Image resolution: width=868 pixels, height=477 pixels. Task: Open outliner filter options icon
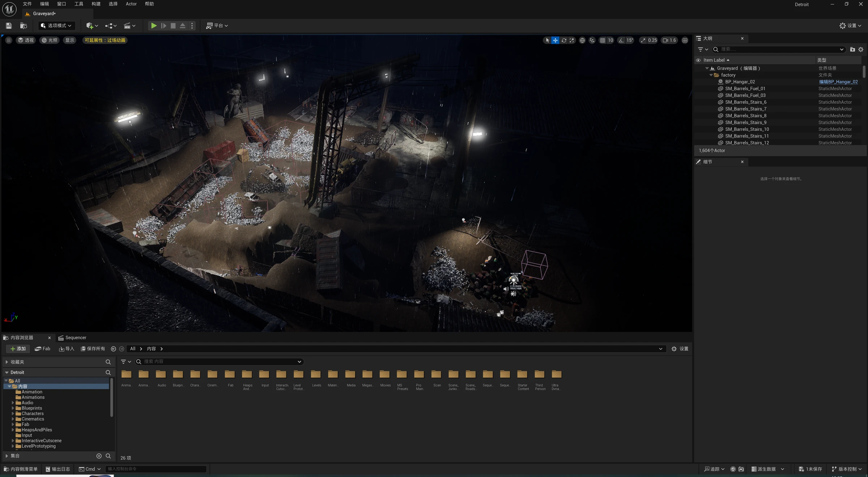[703, 49]
